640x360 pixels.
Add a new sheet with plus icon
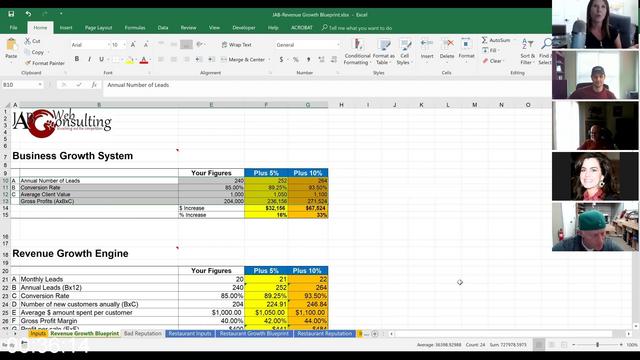375,334
